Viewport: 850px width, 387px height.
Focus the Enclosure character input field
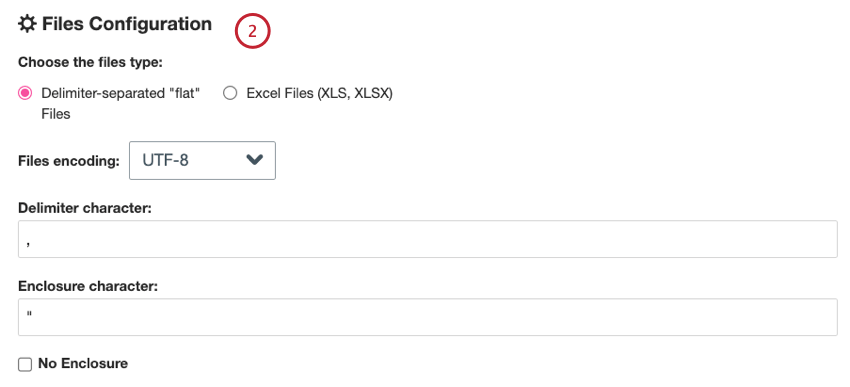[428, 317]
